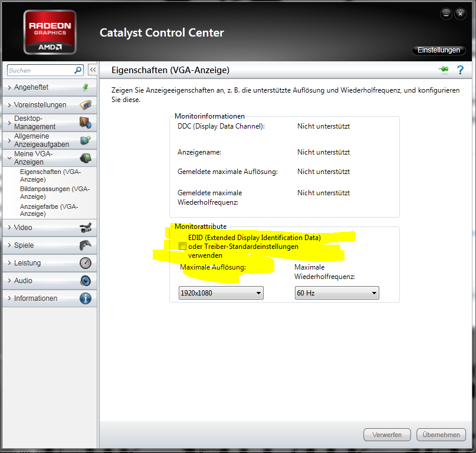Click Gemeldete maximale Wiederholfrequenz label

pos(210,198)
